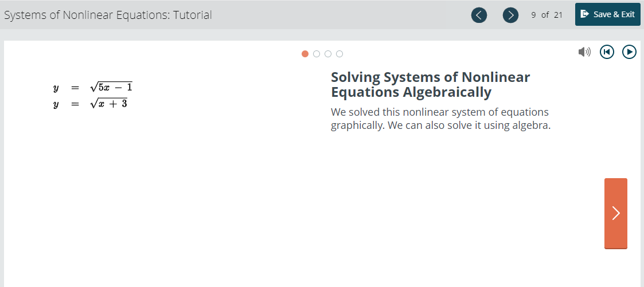Image resolution: width=644 pixels, height=287 pixels.
Task: Jump to the fourth slide dot
Action: [x=339, y=54]
